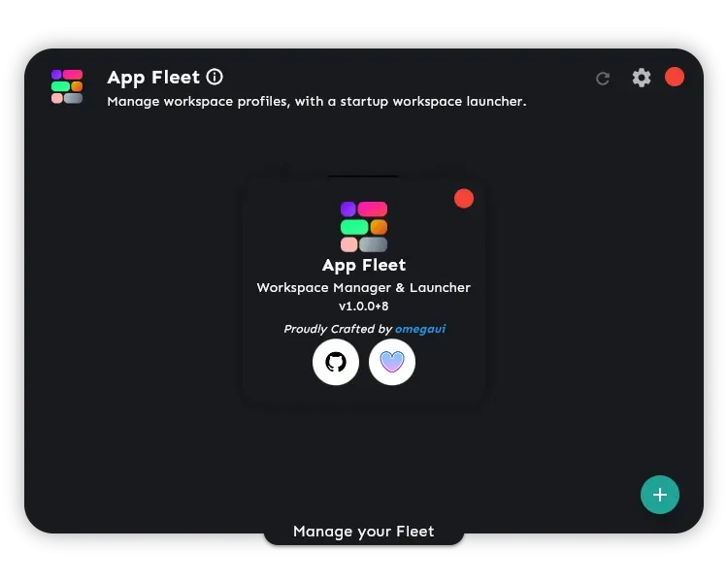Click the heart sponsor button
Viewport: 728px width, 582px height.
[x=392, y=362]
